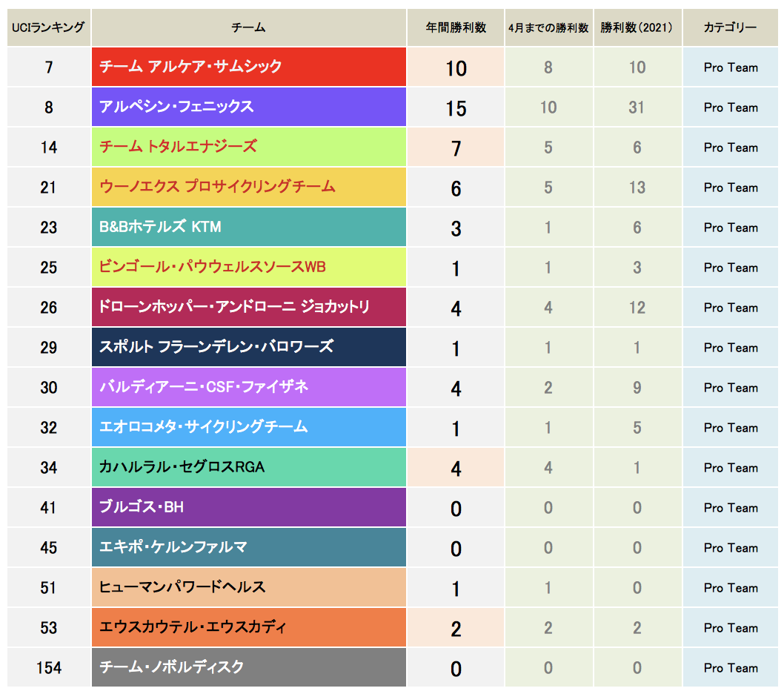
Task: Select team アルペシン・フェニックス
Action: pos(248,107)
